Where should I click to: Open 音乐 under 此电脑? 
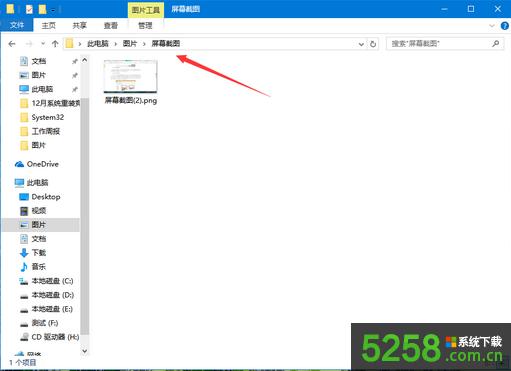point(39,267)
